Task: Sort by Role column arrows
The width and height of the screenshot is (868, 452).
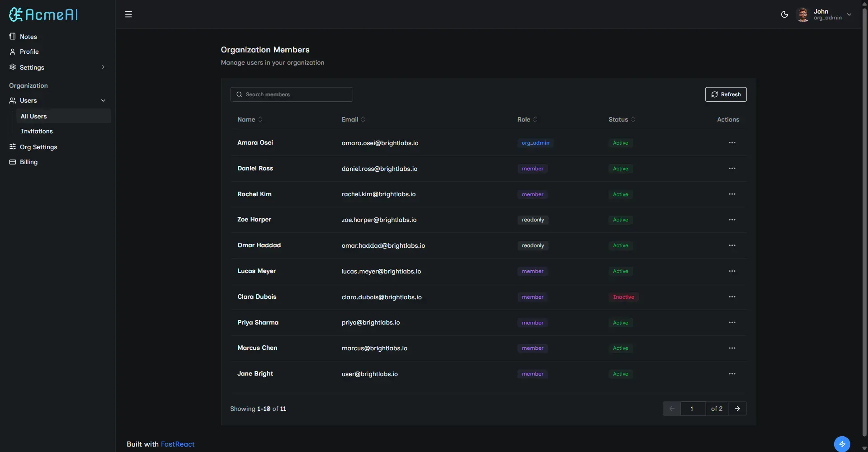Action: pos(535,119)
